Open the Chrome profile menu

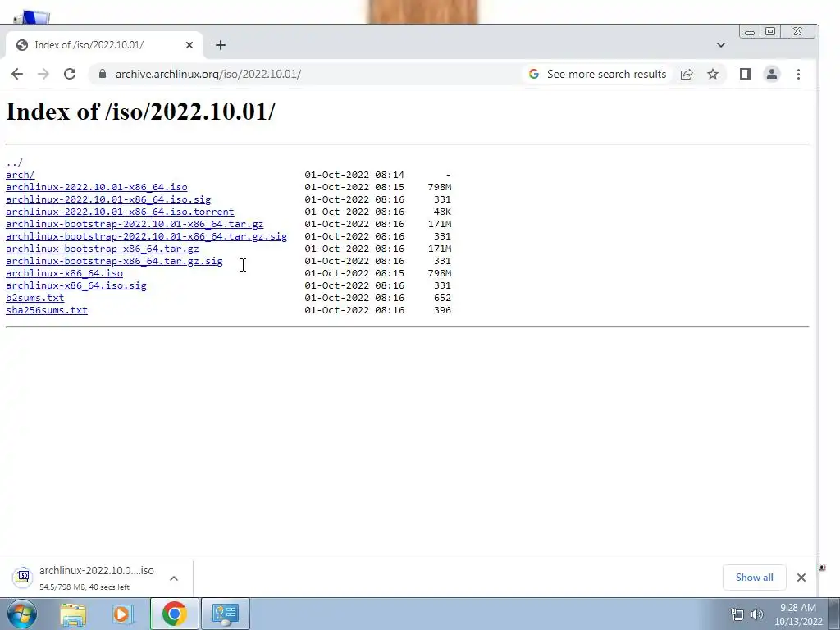(x=771, y=74)
